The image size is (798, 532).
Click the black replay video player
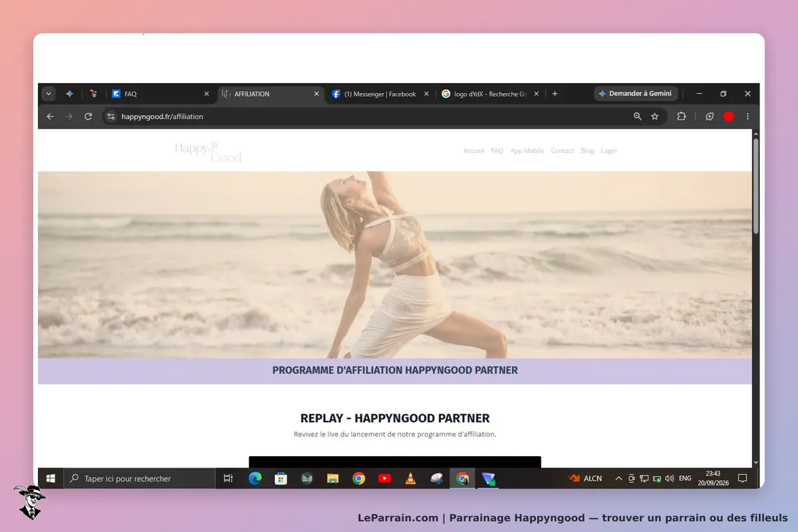pyautogui.click(x=395, y=462)
